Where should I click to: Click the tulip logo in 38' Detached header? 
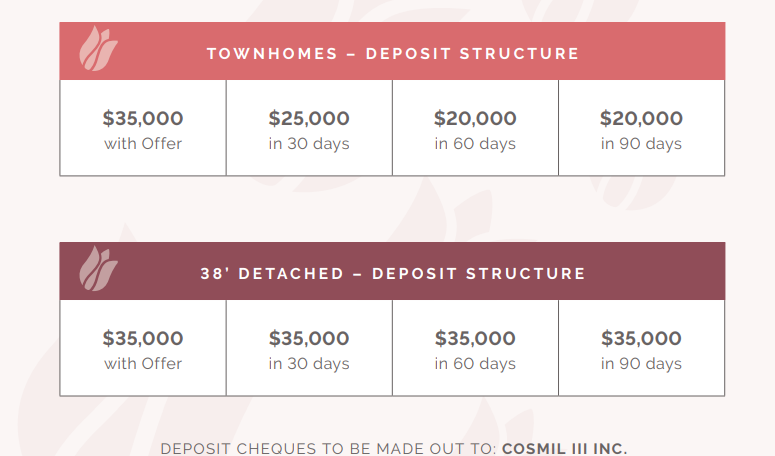pos(98,269)
